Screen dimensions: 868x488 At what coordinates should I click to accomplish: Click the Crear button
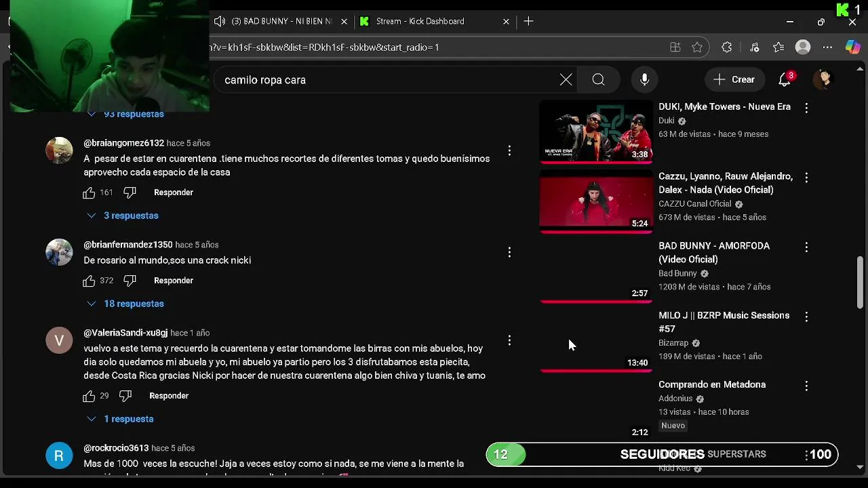734,80
